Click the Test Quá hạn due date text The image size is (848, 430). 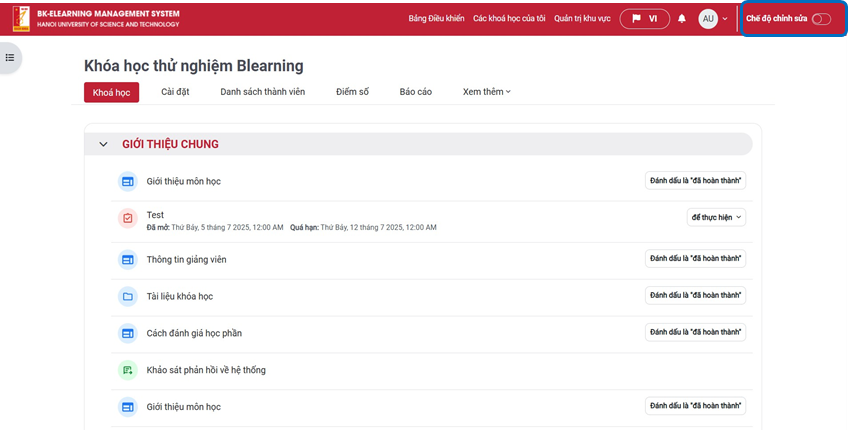[363, 228]
